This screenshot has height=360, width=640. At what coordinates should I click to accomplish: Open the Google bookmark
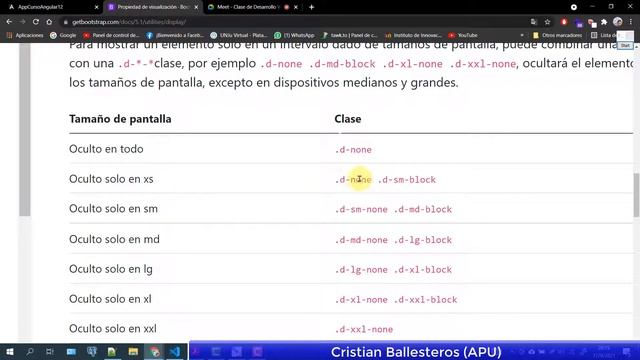(x=63, y=35)
